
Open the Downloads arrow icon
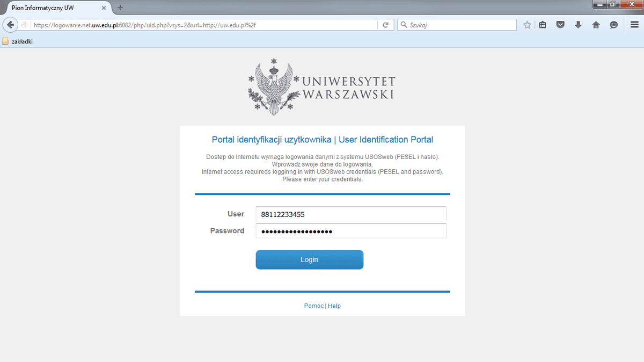578,25
